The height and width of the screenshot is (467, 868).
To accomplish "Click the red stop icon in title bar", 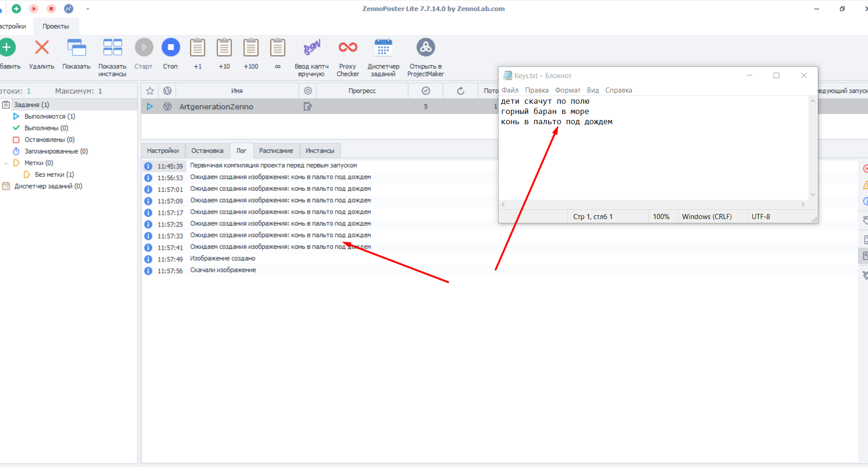I will [51, 9].
